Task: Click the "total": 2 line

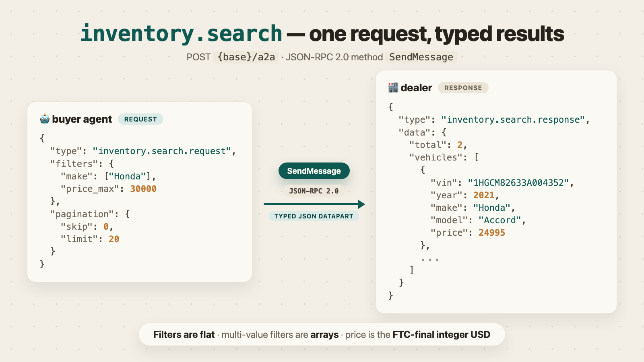Action: [x=438, y=145]
